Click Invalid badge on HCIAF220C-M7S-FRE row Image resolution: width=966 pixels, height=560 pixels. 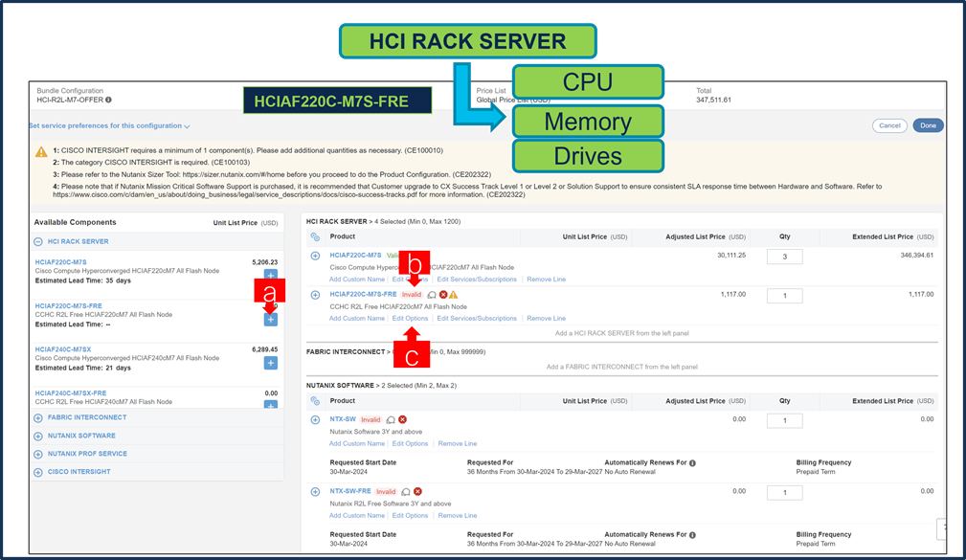[x=412, y=295]
